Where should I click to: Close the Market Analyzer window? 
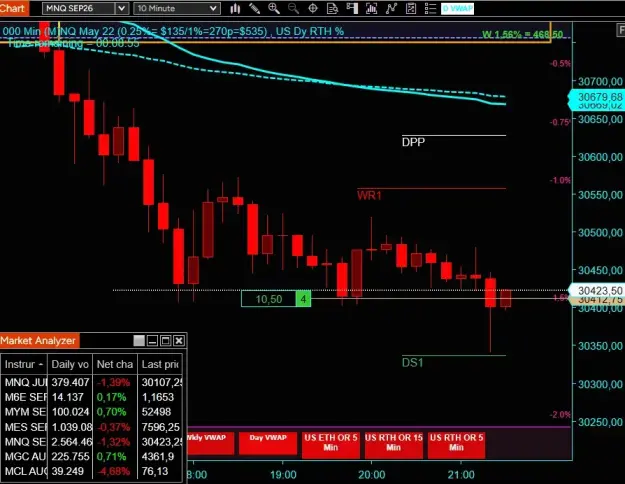(179, 340)
